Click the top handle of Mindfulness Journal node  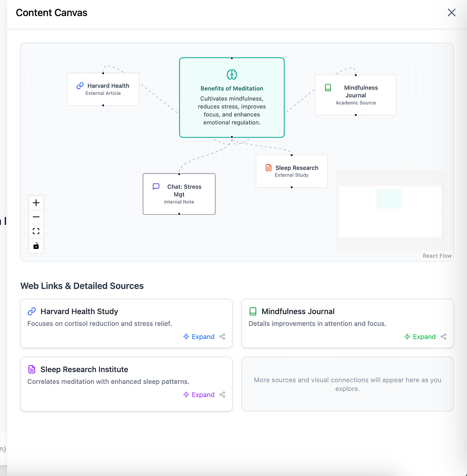356,75
